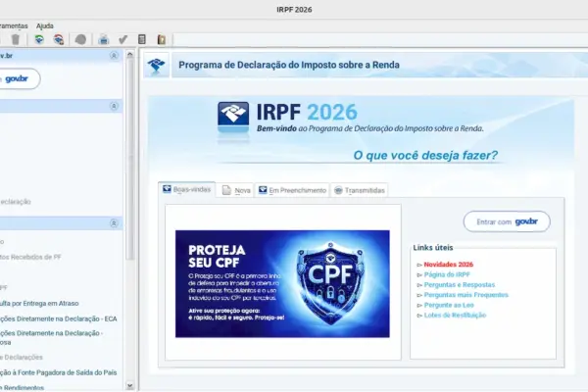Viewport: 588px width, 392px height.
Task: Click the sidebar scrollbar up arrow
Action: pos(129,55)
